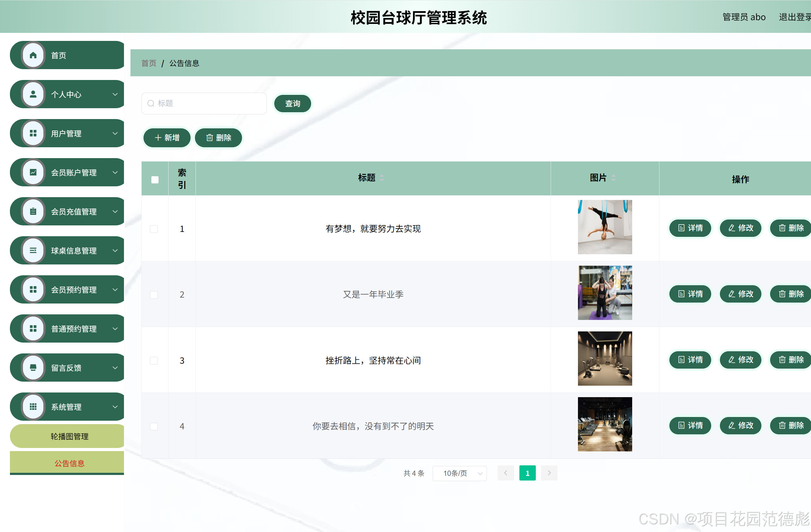
Task: Sort table by 标题 using sort arrows
Action: coord(382,178)
